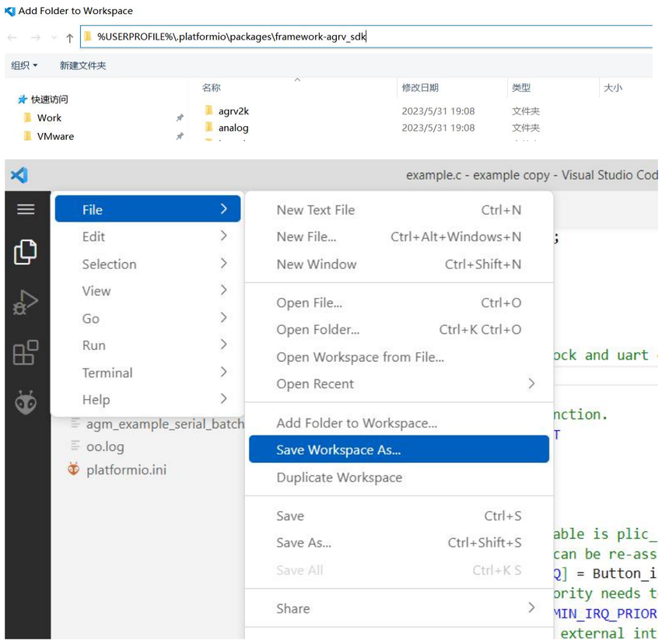Choose Duplicate Workspace
The height and width of the screenshot is (644, 669).
(399, 477)
